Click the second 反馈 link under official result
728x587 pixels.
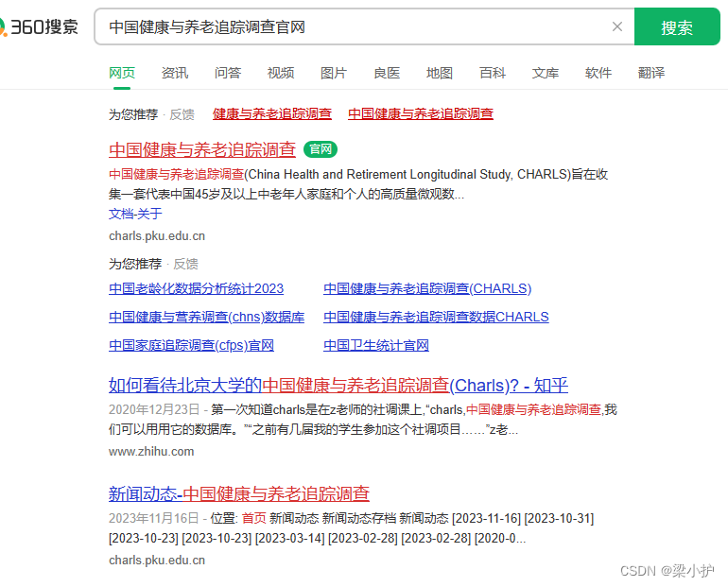pos(185,264)
